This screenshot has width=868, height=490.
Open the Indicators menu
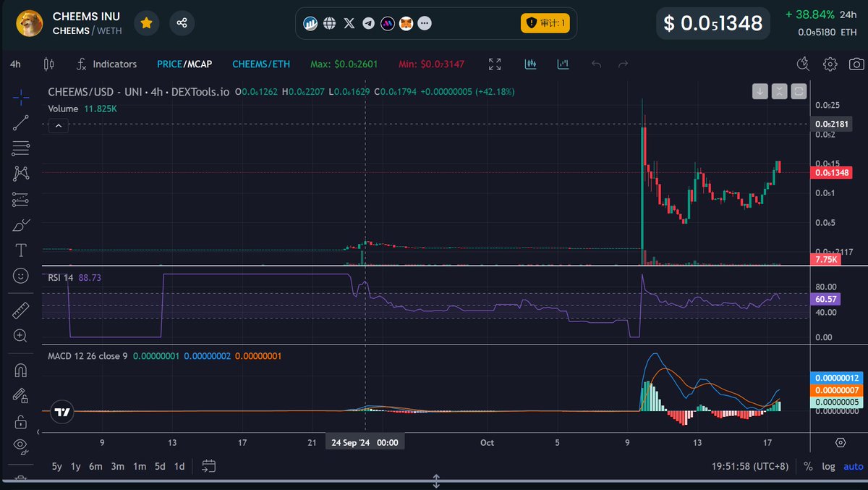106,64
